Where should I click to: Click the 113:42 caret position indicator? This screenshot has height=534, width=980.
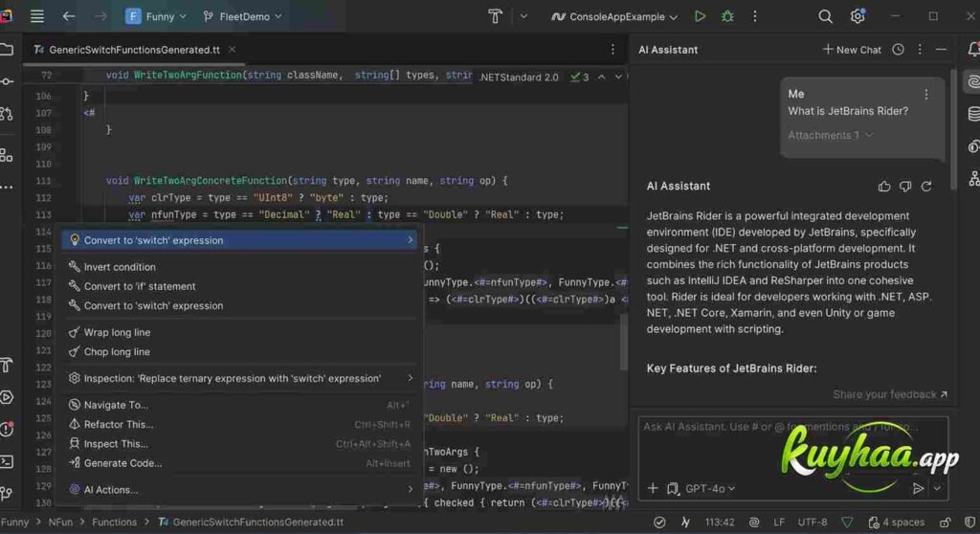(720, 523)
